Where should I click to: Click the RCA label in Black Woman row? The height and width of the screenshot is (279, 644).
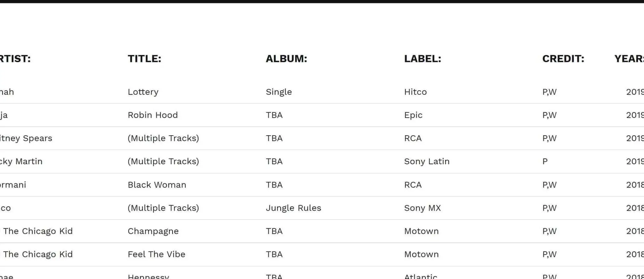[413, 185]
